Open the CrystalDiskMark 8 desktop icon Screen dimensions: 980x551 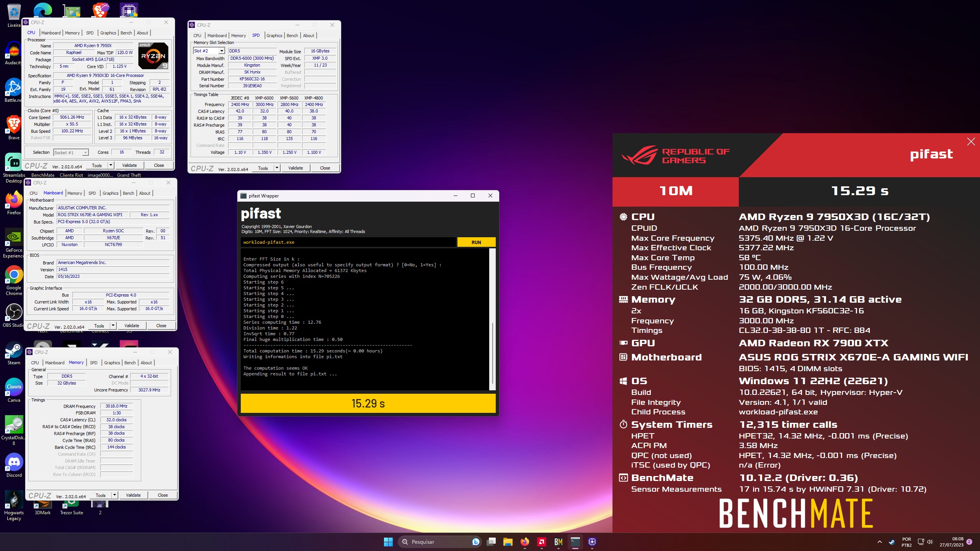pyautogui.click(x=14, y=430)
